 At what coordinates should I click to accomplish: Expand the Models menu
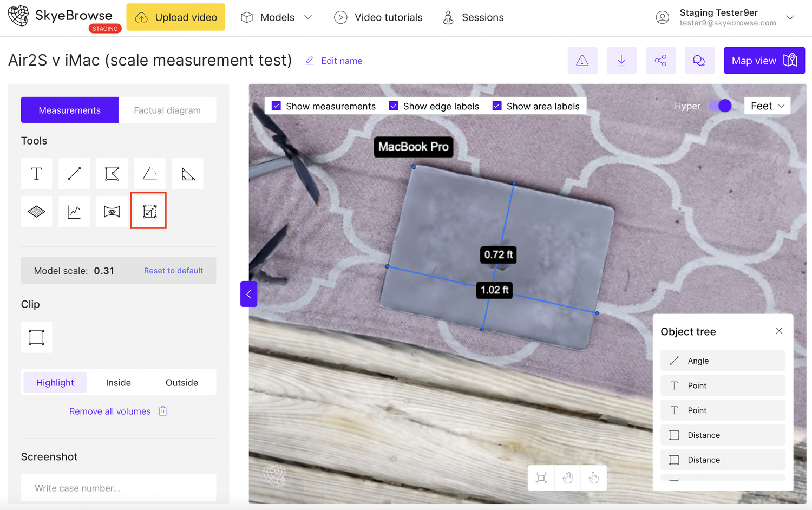277,17
